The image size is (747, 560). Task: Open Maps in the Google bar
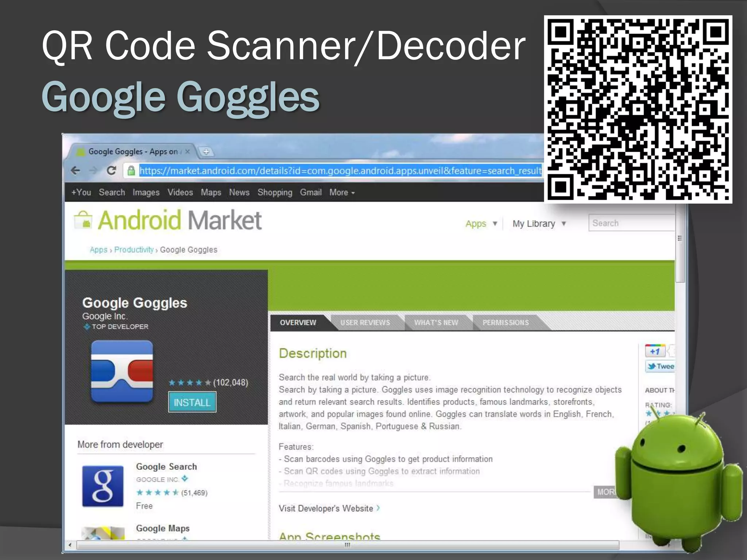[x=211, y=192]
